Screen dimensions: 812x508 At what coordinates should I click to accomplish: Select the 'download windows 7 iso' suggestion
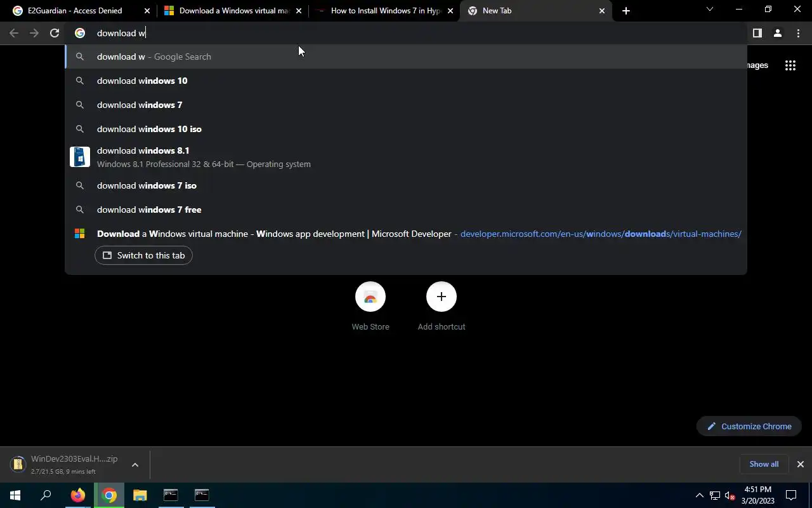406,185
